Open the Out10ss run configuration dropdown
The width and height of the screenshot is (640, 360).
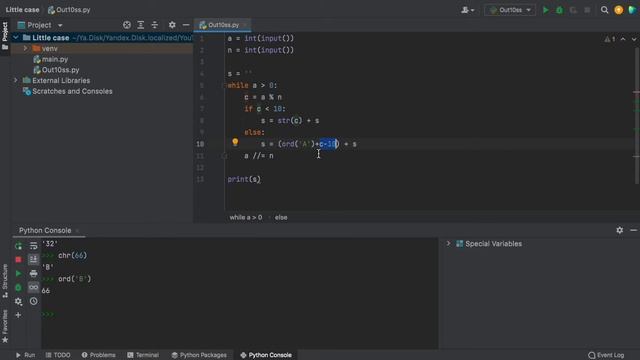(x=509, y=10)
